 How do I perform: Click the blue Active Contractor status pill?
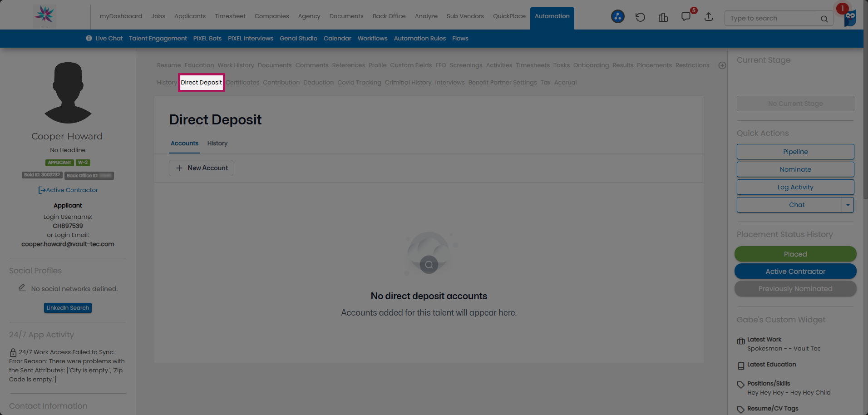point(795,272)
